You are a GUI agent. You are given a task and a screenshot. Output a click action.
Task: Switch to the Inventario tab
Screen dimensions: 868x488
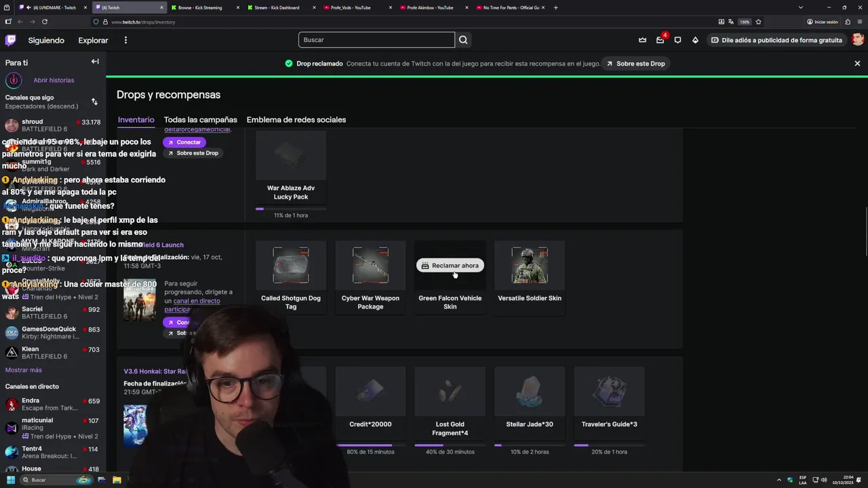point(136,119)
